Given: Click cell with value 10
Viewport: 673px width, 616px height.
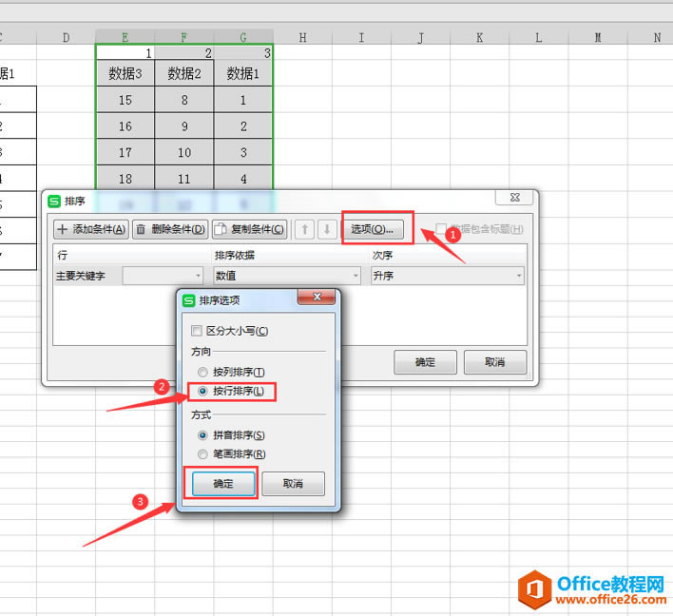Looking at the screenshot, I should tap(184, 152).
